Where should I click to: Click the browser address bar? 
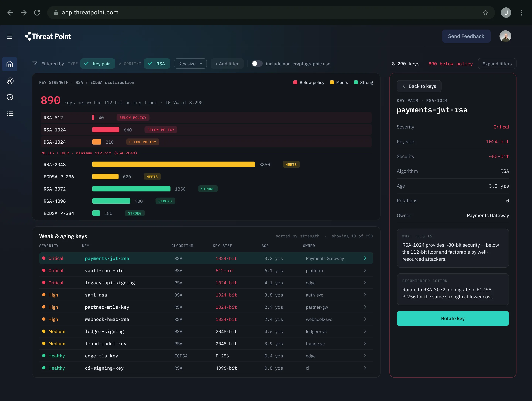click(x=271, y=13)
